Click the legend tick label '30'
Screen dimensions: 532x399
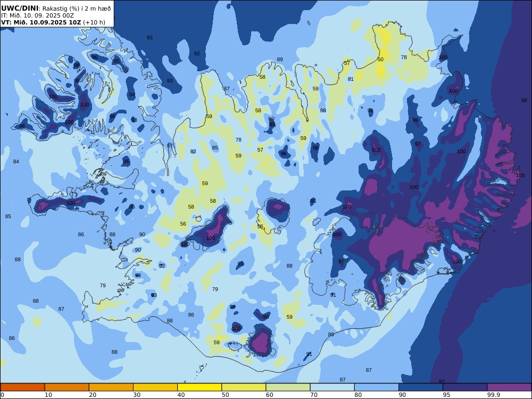[137, 395]
